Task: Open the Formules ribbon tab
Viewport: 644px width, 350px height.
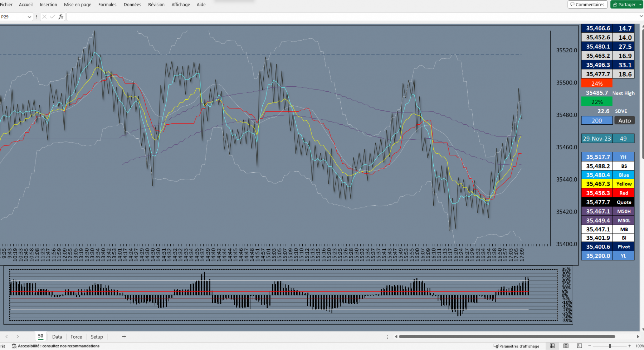Action: pyautogui.click(x=107, y=5)
